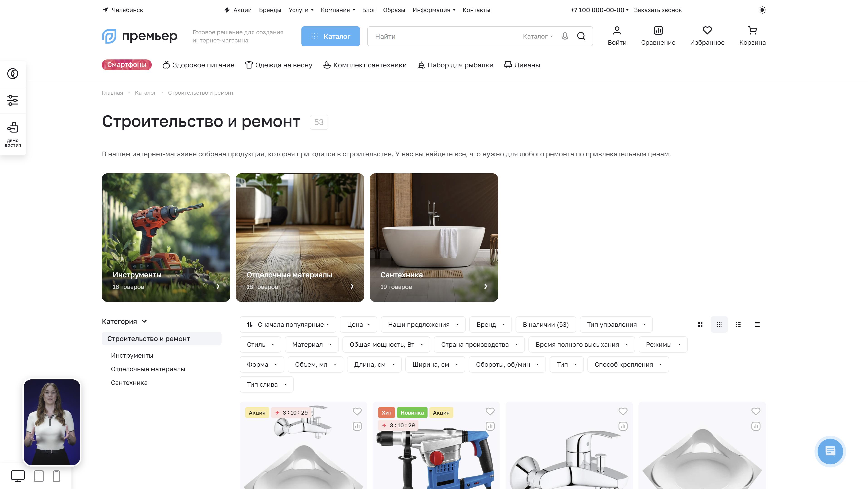Expand the Бренд filter dropdown
The height and width of the screenshot is (489, 868).
click(490, 324)
